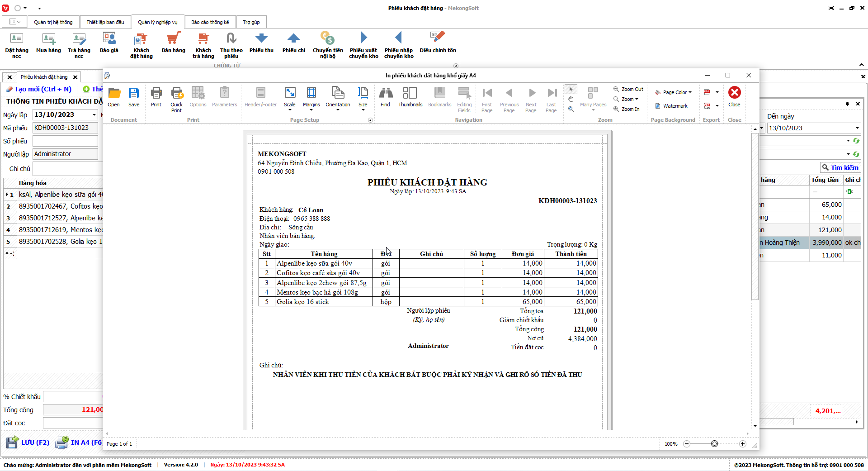This screenshot has height=471, width=868.
Task: Open Trả hàng ncc function
Action: coord(79,45)
